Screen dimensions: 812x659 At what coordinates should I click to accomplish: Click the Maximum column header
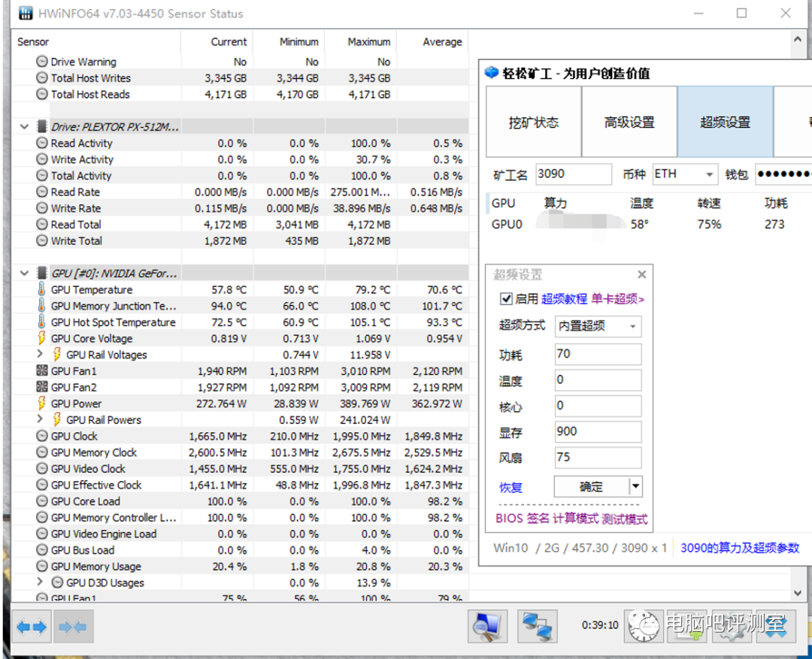(368, 42)
